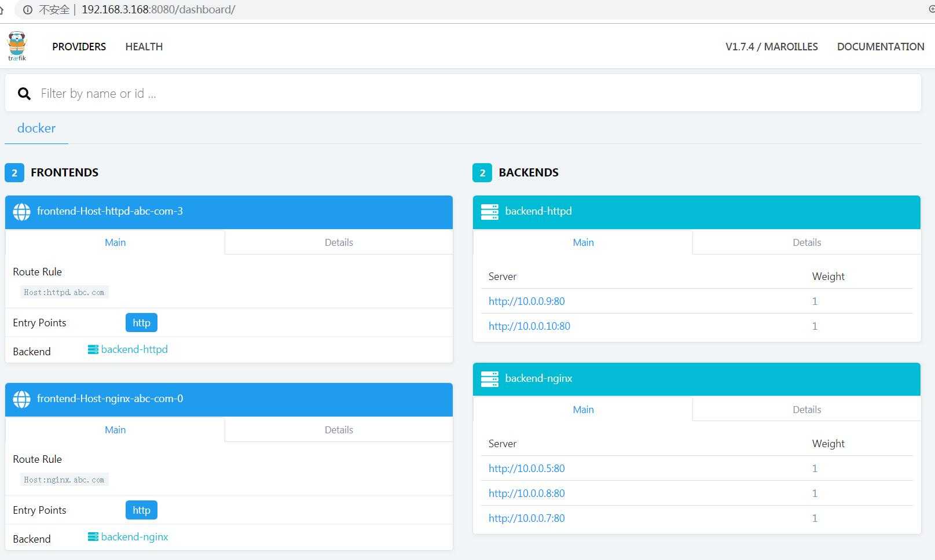This screenshot has height=560, width=935.
Task: Follow the backend-nginx link in frontend card
Action: coord(128,537)
